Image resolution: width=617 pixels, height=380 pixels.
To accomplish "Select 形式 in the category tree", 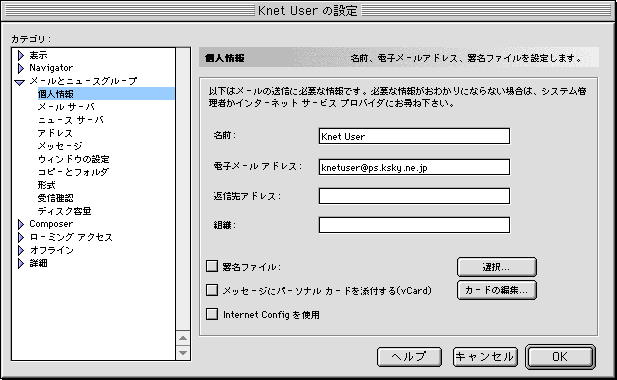I will click(46, 185).
